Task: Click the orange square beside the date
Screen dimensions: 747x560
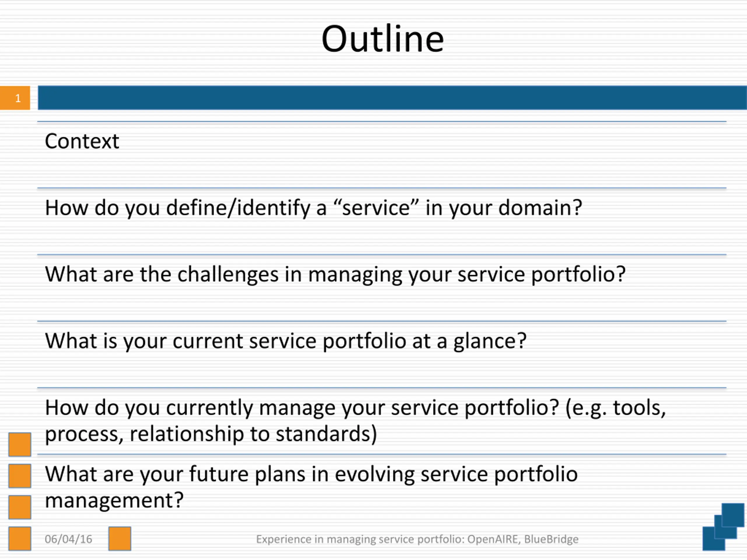Action: (x=120, y=539)
